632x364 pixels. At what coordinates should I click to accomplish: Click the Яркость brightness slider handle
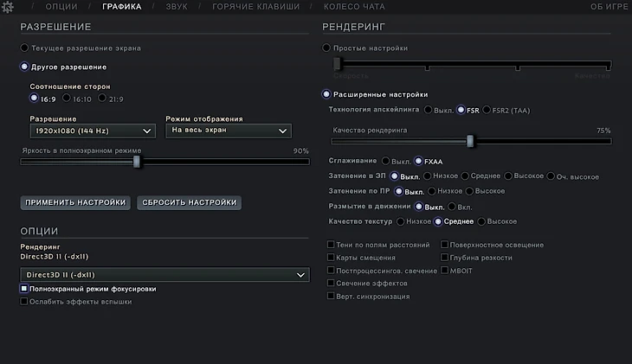pyautogui.click(x=137, y=161)
